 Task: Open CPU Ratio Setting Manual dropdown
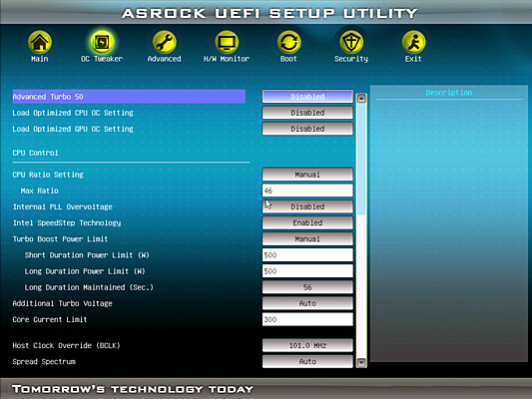pos(307,175)
